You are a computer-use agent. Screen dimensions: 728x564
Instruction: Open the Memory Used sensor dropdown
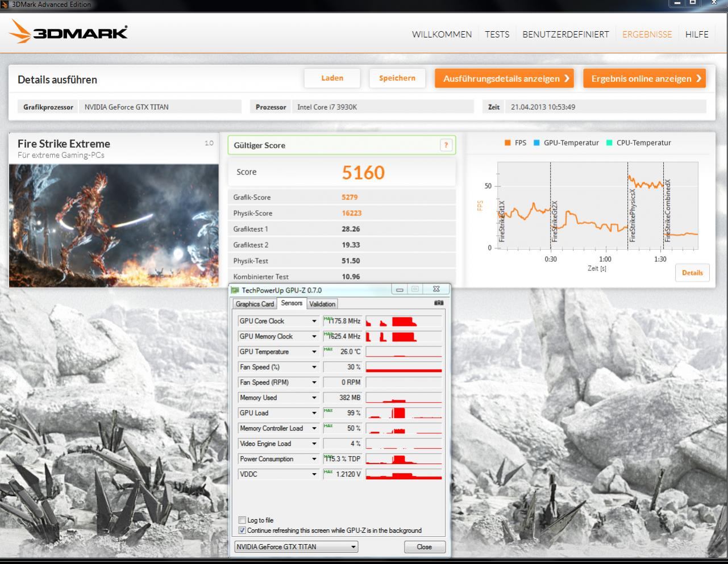(314, 398)
